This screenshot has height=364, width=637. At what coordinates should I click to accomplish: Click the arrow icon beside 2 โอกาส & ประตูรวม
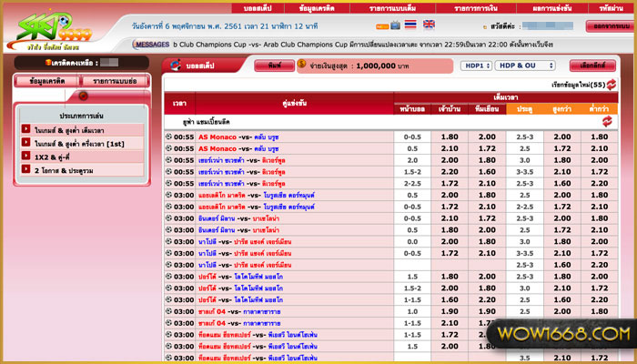click(x=26, y=169)
